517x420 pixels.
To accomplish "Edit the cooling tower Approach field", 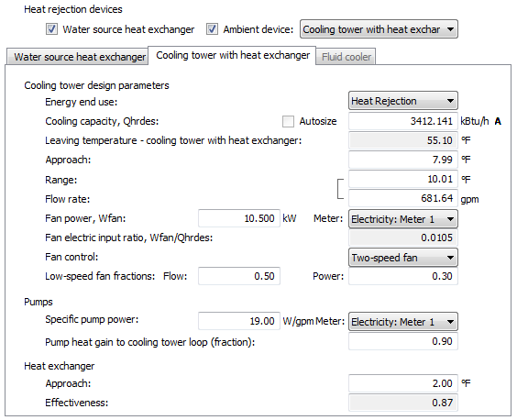I will (x=403, y=160).
